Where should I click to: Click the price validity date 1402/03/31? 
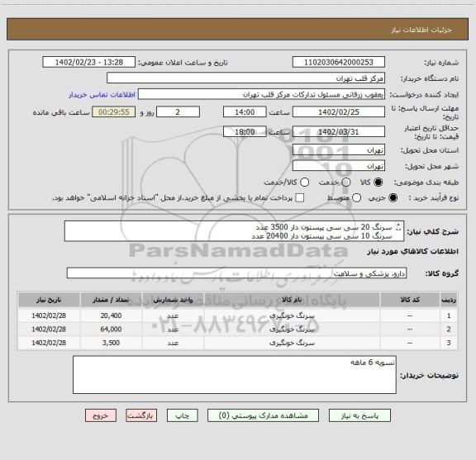coord(339,131)
